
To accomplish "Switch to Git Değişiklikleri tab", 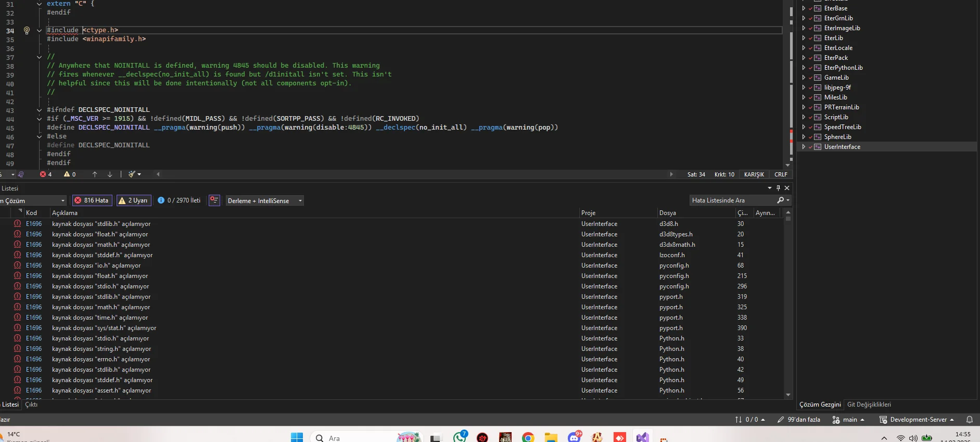I will pos(869,405).
